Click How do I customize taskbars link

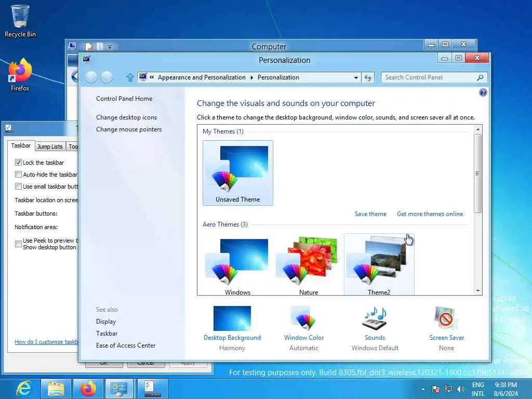coord(46,342)
